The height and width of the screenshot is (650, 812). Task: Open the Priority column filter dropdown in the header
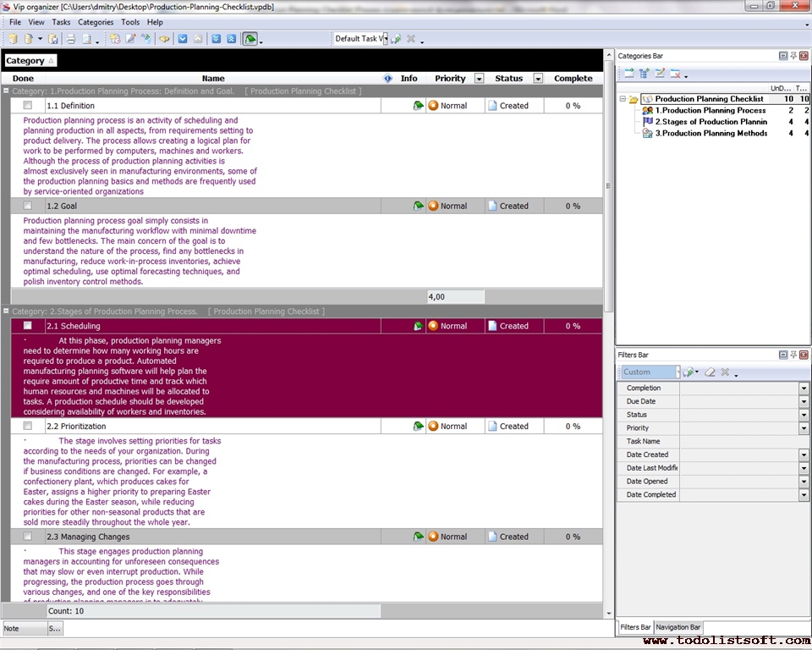(x=479, y=79)
